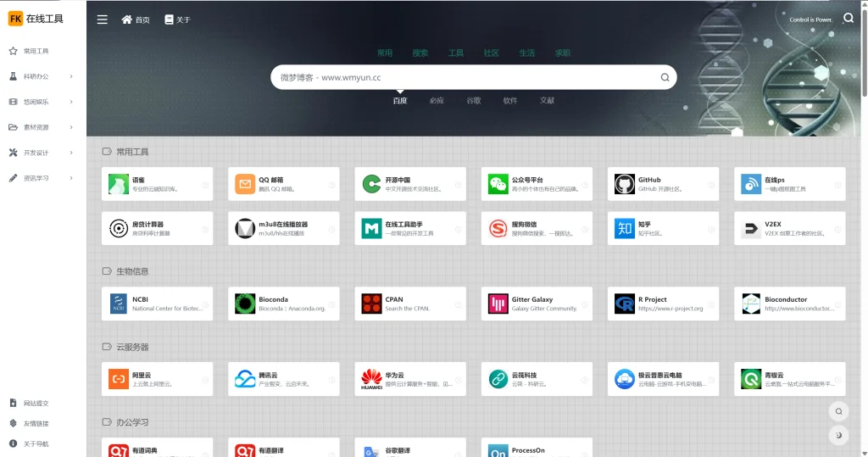Image resolution: width=868 pixels, height=457 pixels.
Task: Open the 有道翻译 card
Action: pyautogui.click(x=283, y=448)
